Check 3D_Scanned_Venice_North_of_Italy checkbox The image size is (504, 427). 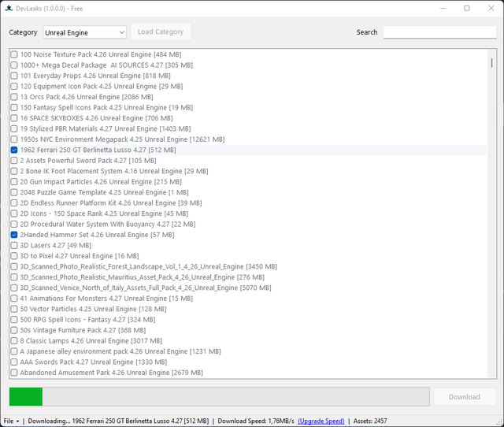coord(14,288)
